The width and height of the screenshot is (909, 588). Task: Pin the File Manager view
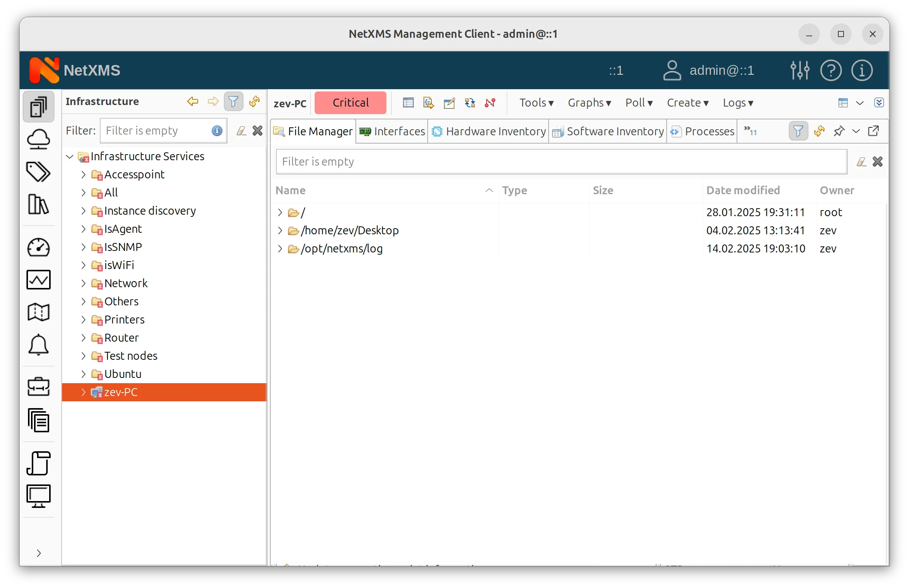coord(839,131)
